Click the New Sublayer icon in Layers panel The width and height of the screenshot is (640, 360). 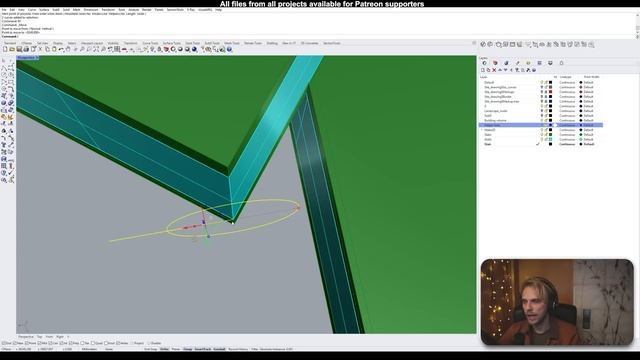(x=488, y=70)
